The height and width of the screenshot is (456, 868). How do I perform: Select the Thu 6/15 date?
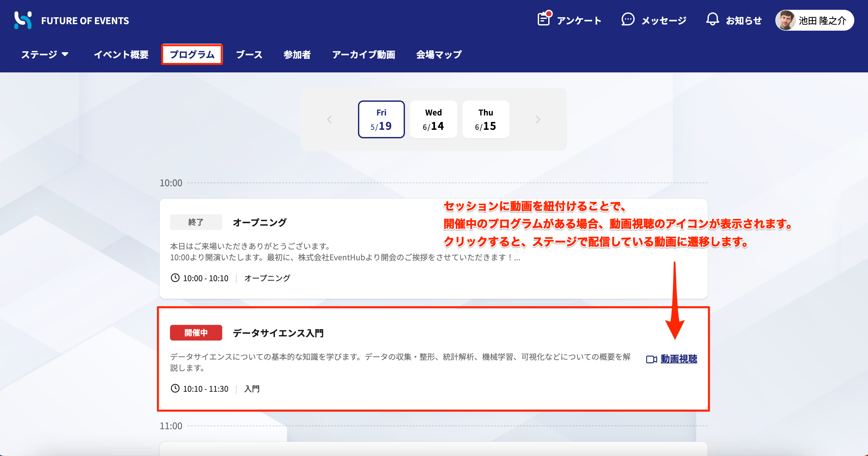point(486,119)
